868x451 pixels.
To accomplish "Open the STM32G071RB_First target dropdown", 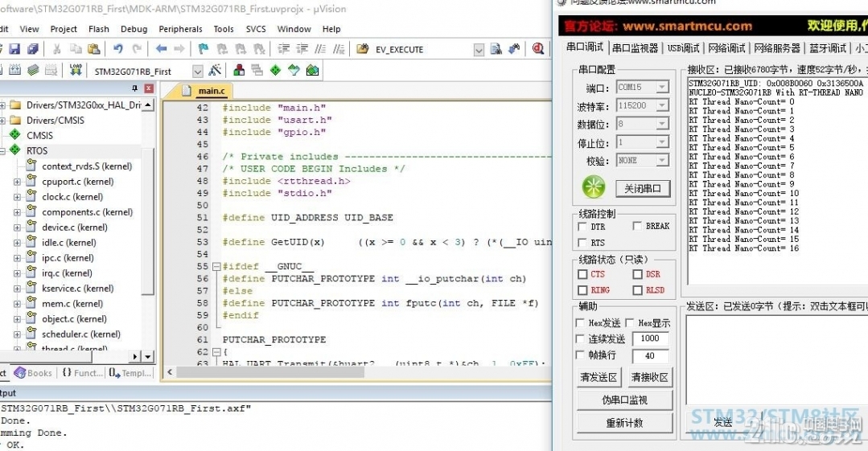I will click(198, 71).
